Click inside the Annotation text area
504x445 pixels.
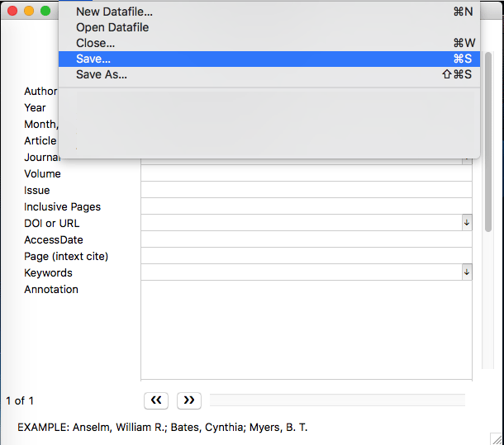(306, 330)
